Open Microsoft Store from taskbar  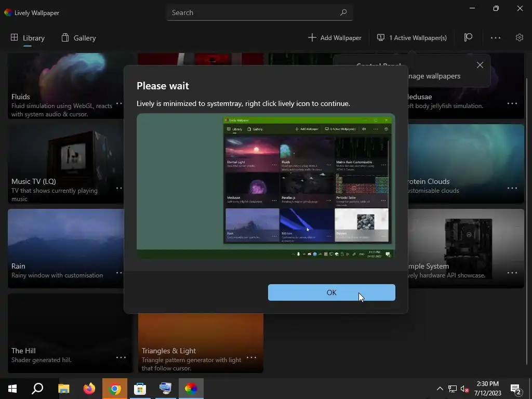tap(140, 389)
